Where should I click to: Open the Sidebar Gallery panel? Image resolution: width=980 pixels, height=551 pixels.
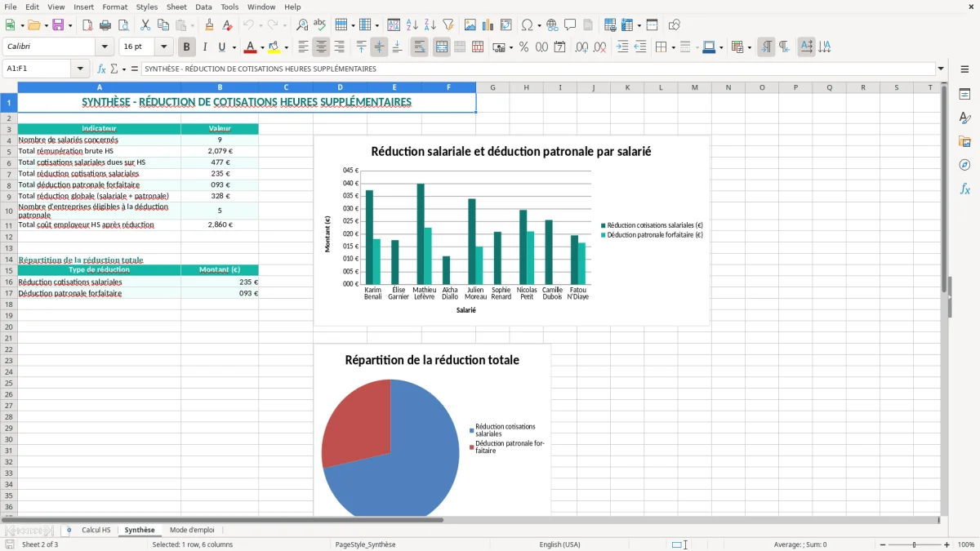pyautogui.click(x=964, y=141)
